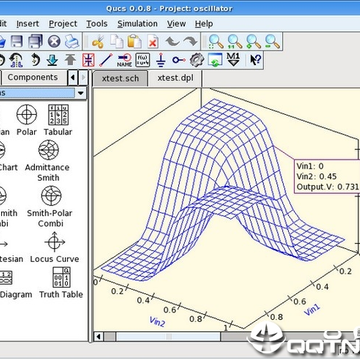Click the insert equation icon
The height and width of the screenshot is (360, 360).
click(x=143, y=60)
